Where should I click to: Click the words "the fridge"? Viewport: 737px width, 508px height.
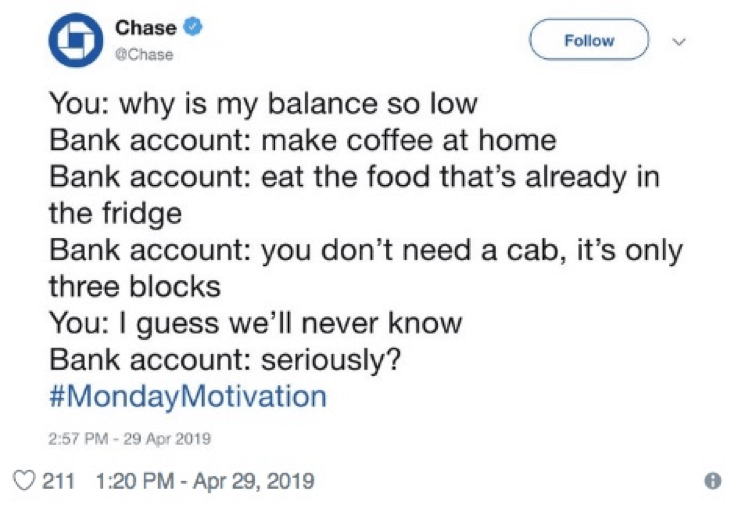[115, 214]
